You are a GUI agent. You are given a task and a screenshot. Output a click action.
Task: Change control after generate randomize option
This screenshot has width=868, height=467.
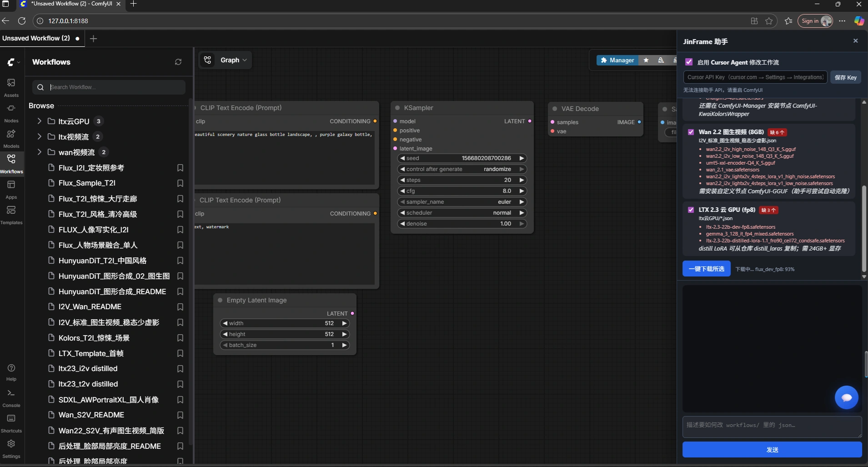click(x=462, y=169)
